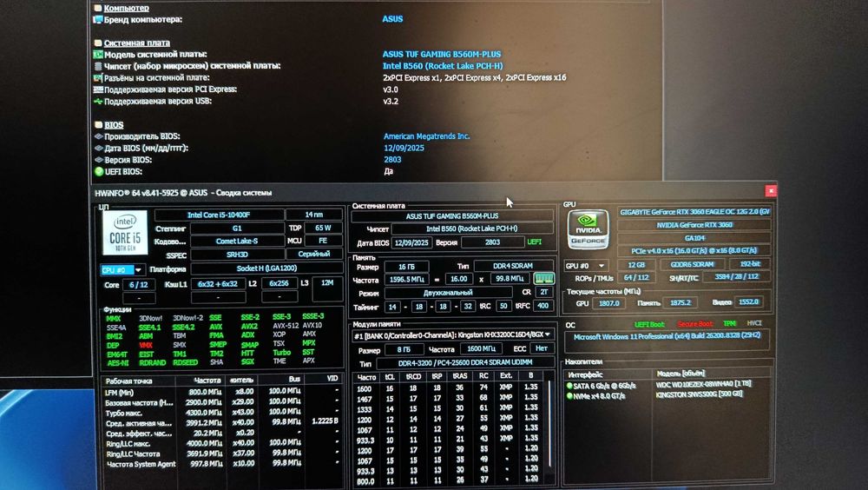868x490 pixels.
Task: Click the 14 nm process field
Action: click(314, 215)
